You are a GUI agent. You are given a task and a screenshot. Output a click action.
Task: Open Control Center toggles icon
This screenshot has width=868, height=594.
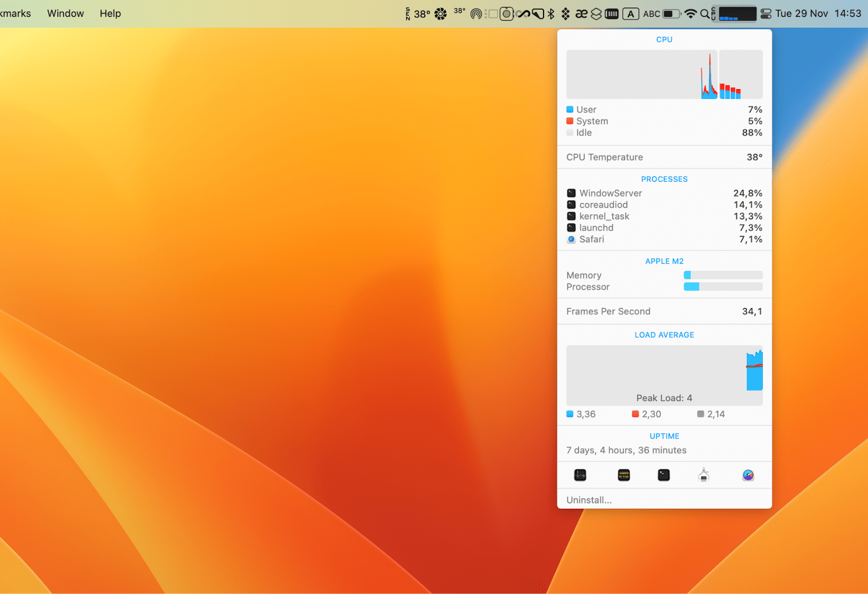766,14
